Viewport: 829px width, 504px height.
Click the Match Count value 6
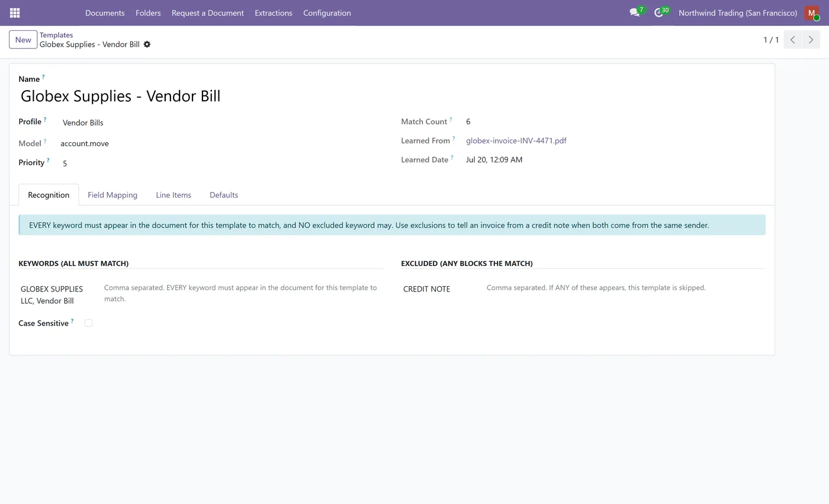[x=468, y=121]
